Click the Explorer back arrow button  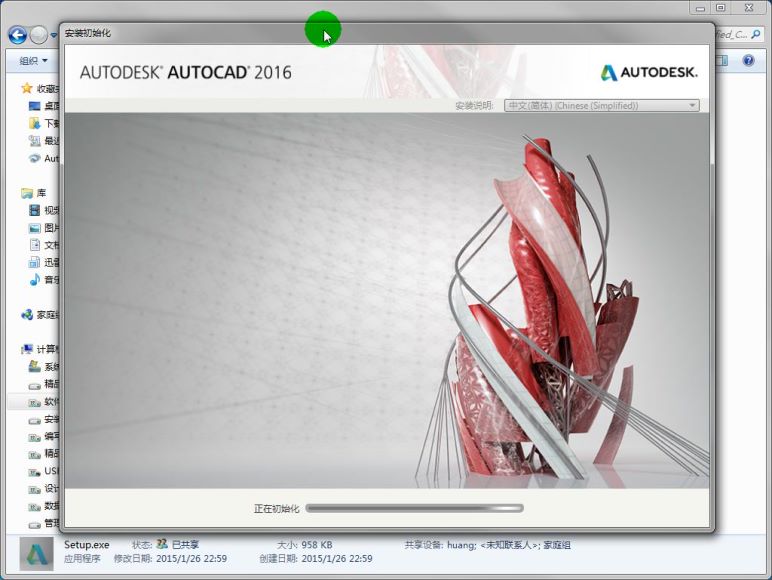(18, 35)
